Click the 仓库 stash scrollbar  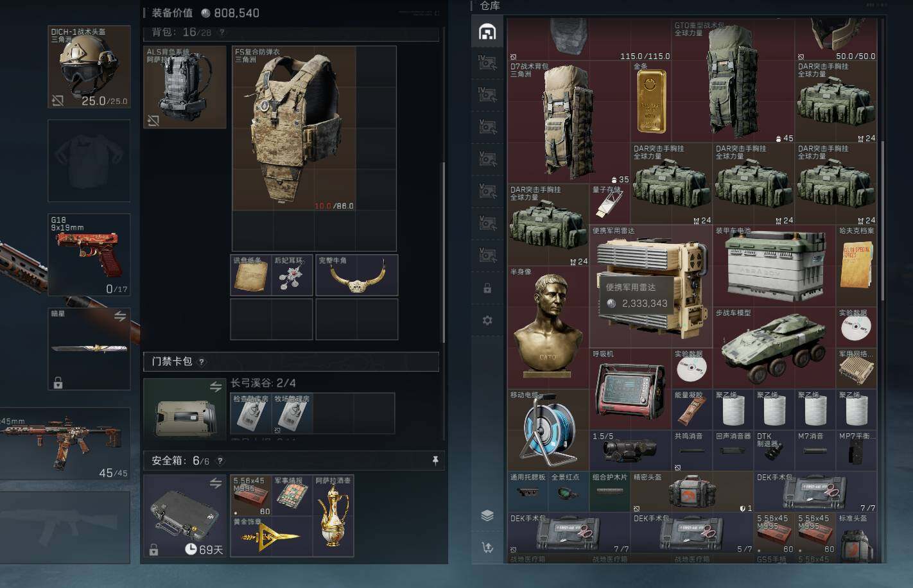point(883,220)
